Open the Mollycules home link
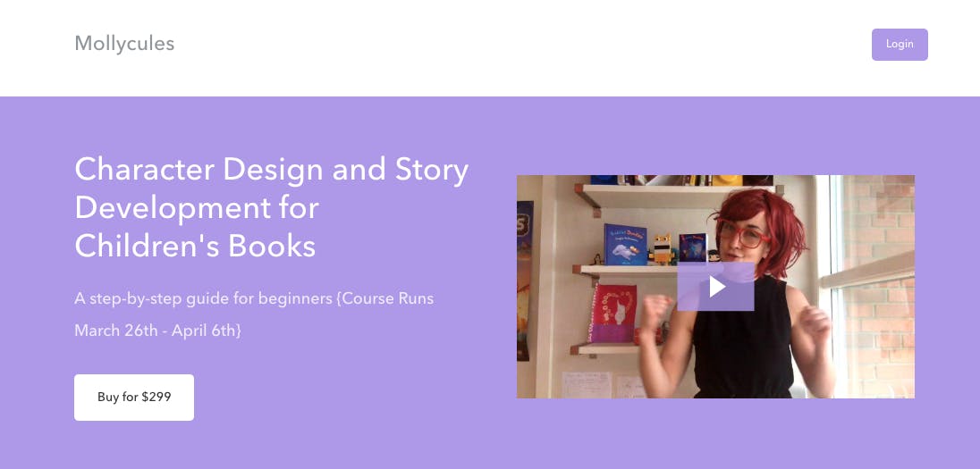This screenshot has height=469, width=980. [124, 44]
